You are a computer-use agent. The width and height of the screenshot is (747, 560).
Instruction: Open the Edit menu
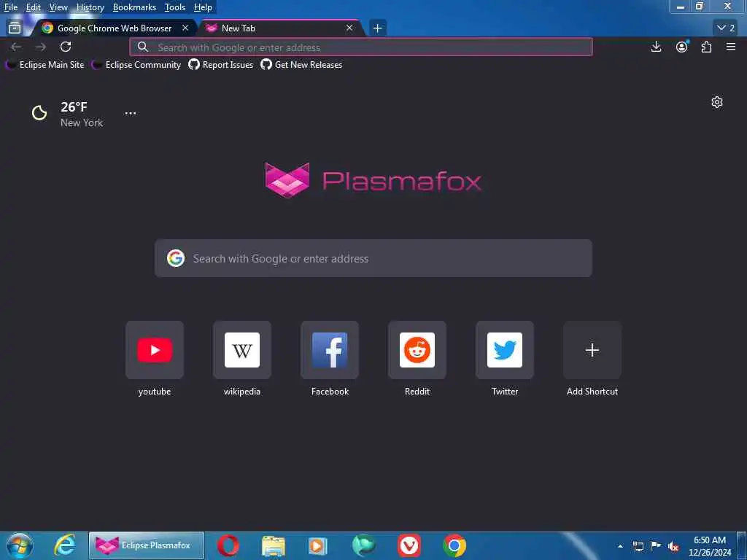33,7
